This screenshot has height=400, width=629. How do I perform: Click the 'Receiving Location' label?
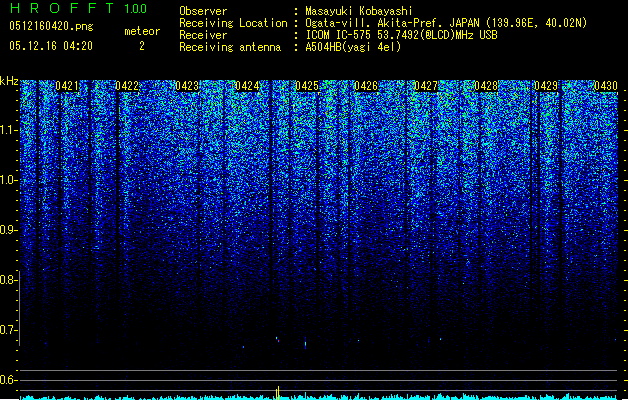point(233,23)
